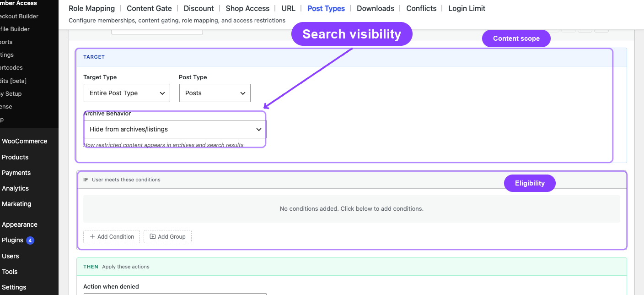Open the Login Limit tab
This screenshot has height=295, width=644.
click(x=467, y=8)
